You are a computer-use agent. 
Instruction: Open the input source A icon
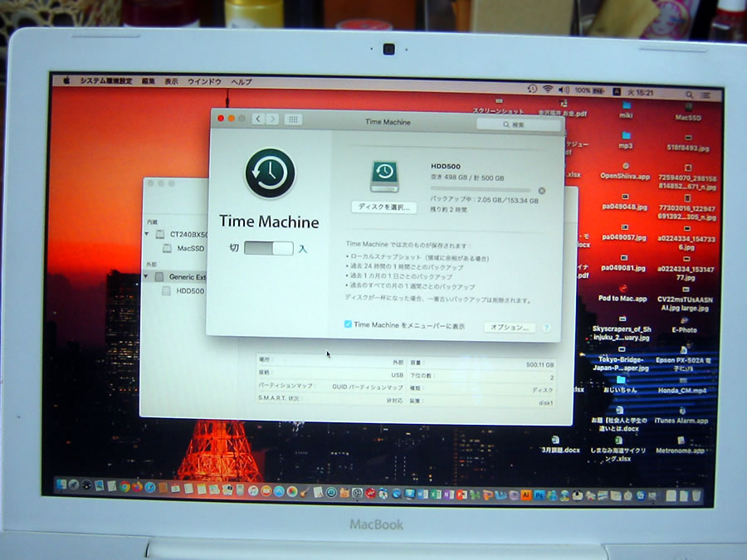click(616, 91)
